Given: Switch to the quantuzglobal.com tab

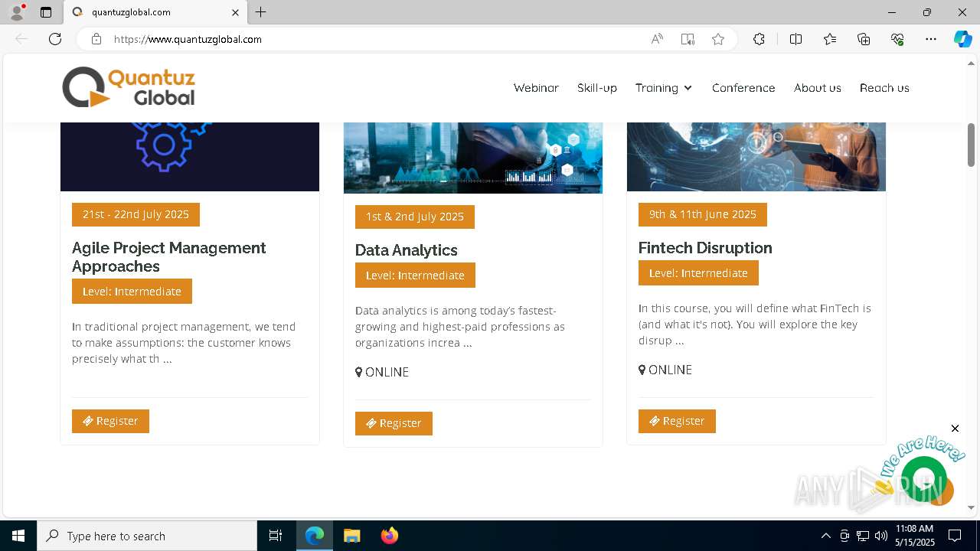Looking at the screenshot, I should click(x=154, y=12).
